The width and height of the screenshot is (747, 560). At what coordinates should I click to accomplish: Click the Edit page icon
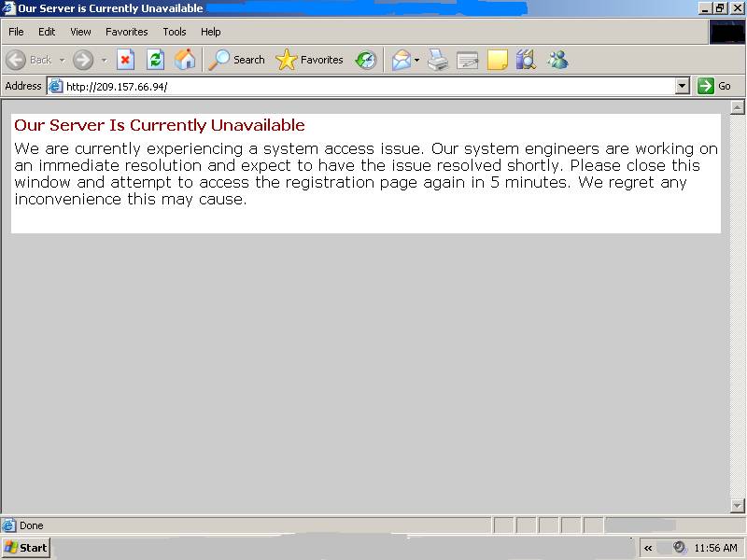coord(468,61)
